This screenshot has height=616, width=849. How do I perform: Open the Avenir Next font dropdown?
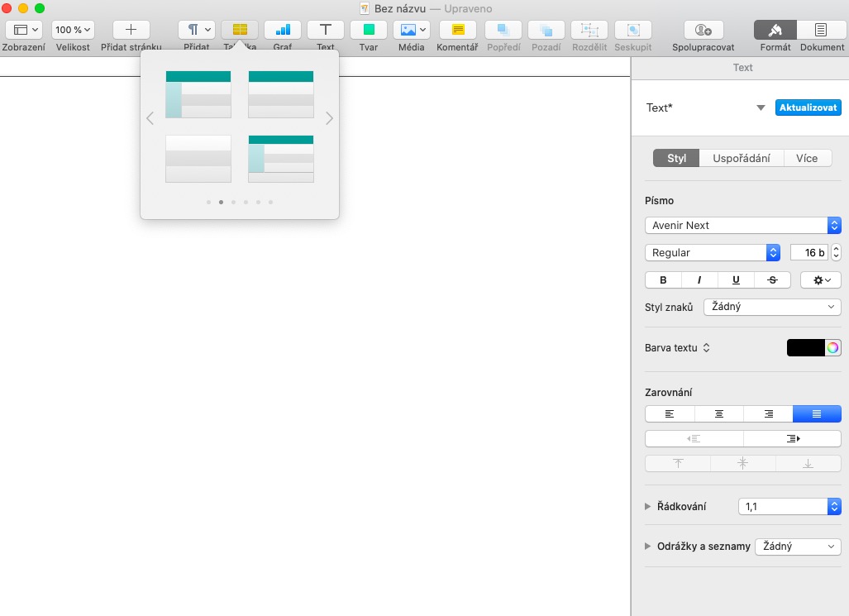[x=743, y=226]
